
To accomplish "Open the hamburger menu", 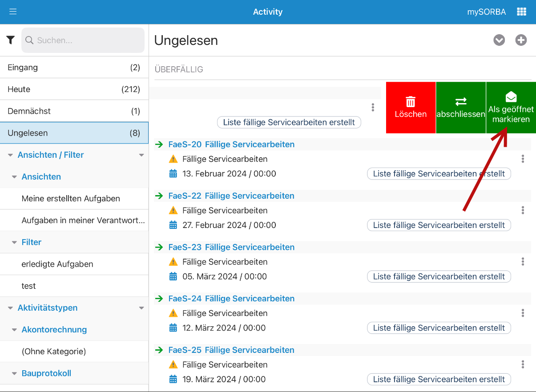I will [13, 12].
